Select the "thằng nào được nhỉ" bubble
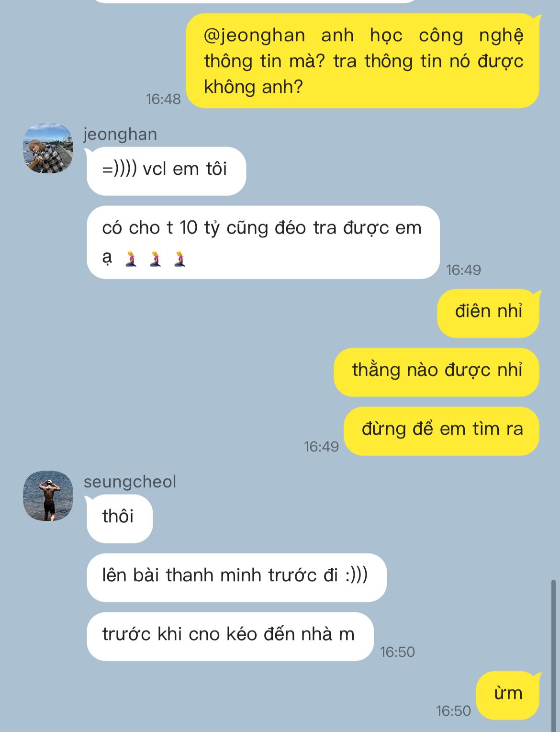This screenshot has width=560, height=732. point(437,372)
